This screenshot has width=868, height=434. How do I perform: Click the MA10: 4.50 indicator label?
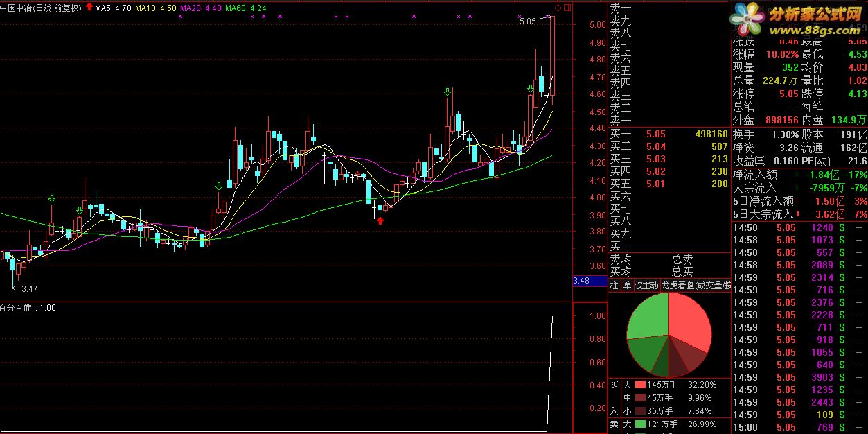point(155,8)
